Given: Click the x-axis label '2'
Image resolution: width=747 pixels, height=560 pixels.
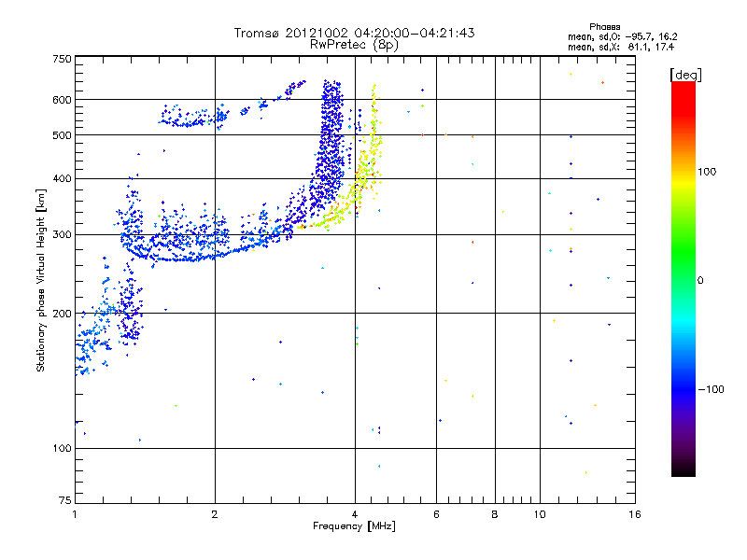Looking at the screenshot, I should click(215, 514).
